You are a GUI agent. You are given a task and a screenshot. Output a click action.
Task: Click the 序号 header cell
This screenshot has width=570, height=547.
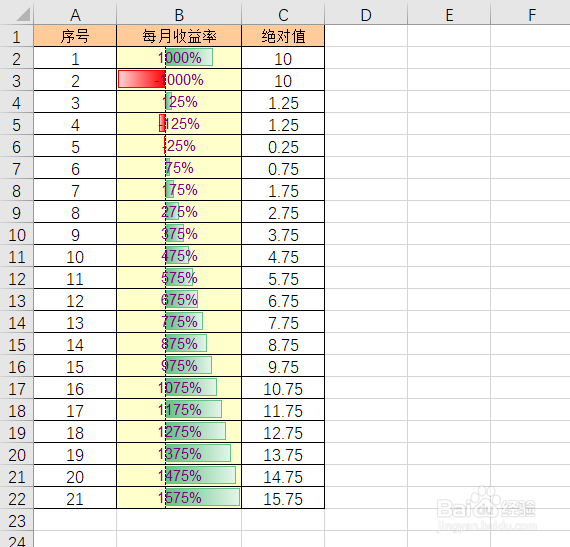coord(75,36)
